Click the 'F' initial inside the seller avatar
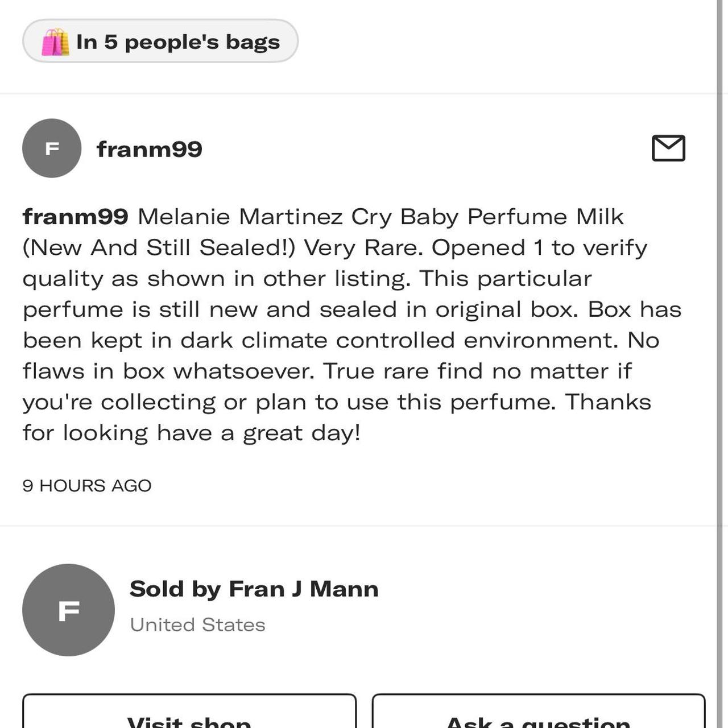 click(68, 610)
